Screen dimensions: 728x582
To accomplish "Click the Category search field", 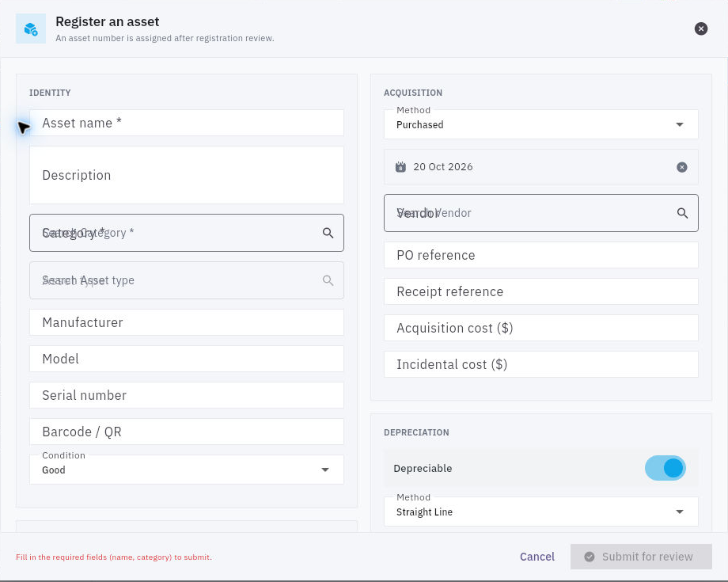I will (187, 233).
